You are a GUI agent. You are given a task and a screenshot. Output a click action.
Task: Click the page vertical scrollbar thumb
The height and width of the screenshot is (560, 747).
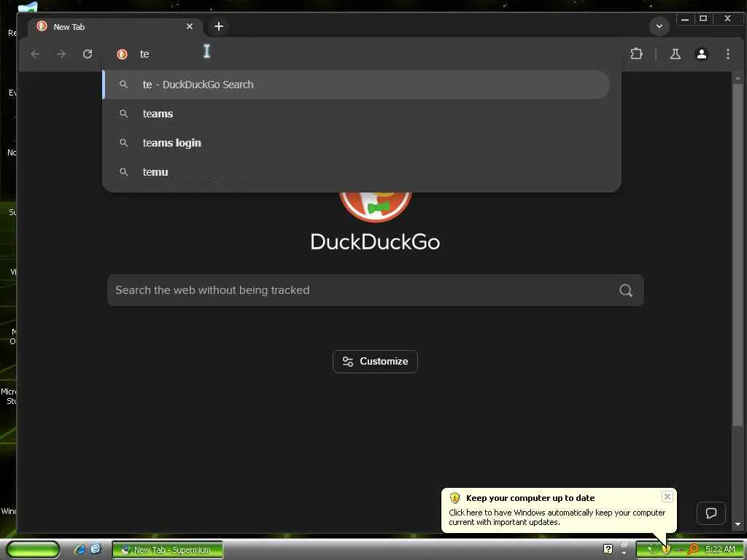coord(738,254)
